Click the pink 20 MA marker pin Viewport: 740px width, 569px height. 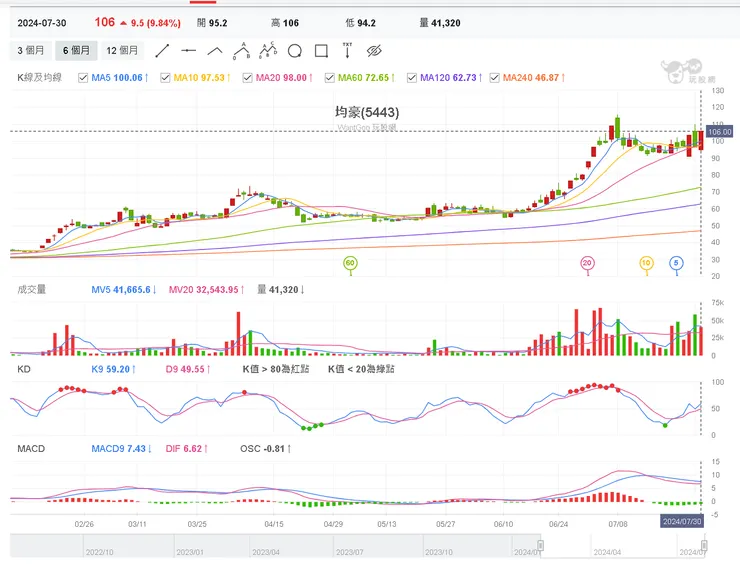click(587, 264)
